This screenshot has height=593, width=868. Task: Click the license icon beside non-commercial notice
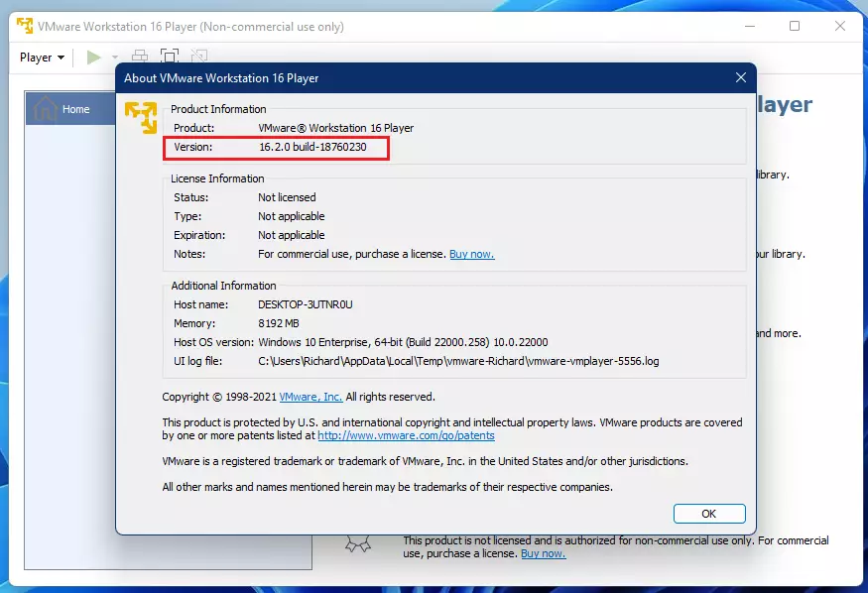[358, 544]
